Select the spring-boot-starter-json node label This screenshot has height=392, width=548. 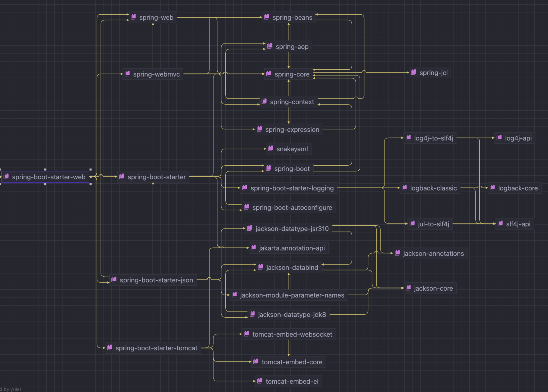pyautogui.click(x=156, y=280)
